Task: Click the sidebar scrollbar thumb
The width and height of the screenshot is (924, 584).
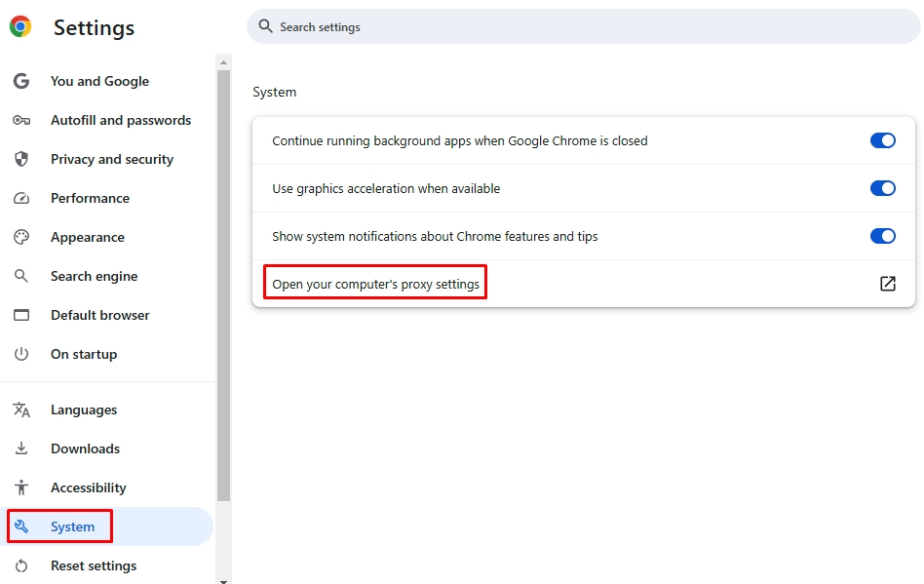Action: 223,286
